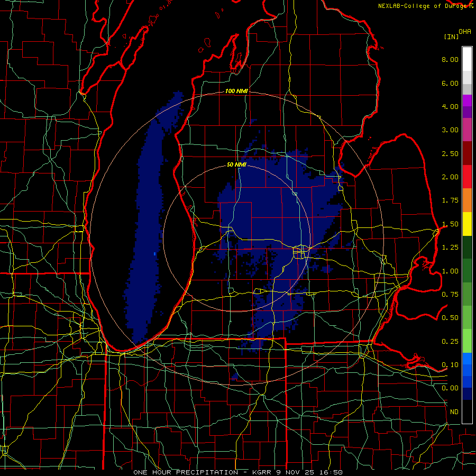Click the 0.10 legend value
The width and height of the screenshot is (476, 476).
tap(450, 365)
